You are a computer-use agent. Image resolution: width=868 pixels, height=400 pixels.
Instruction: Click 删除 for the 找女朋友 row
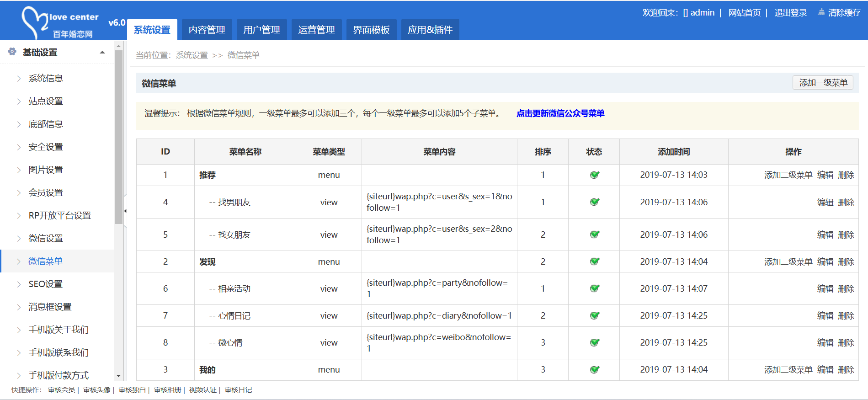click(x=846, y=235)
